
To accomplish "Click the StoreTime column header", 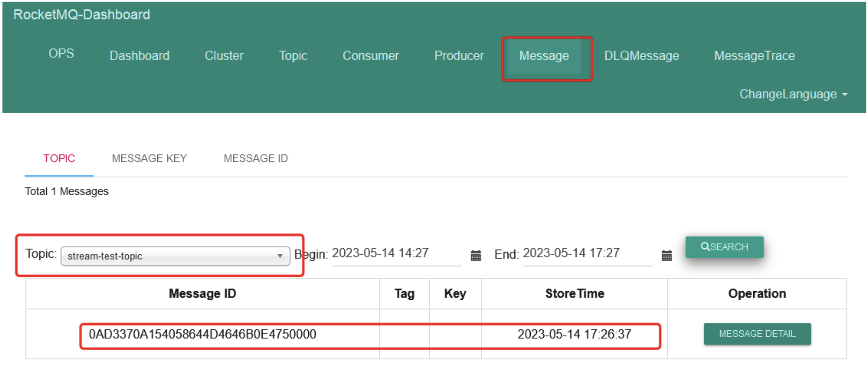I will pos(575,294).
